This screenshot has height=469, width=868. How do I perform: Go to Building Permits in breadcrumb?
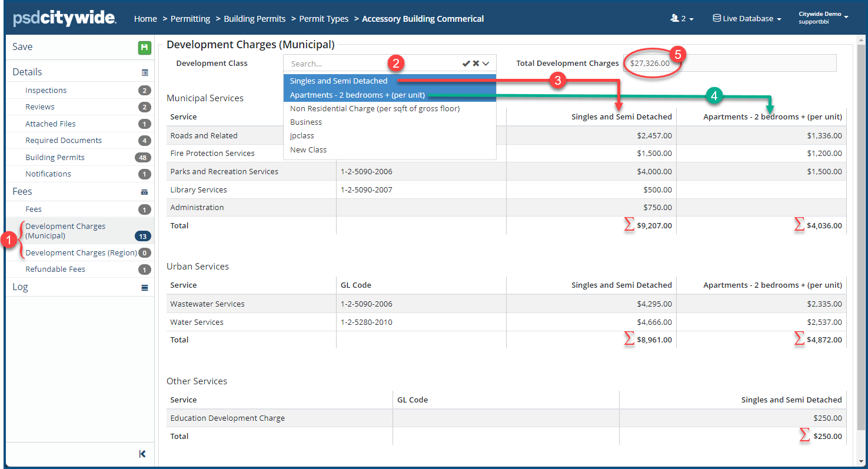pyautogui.click(x=254, y=19)
